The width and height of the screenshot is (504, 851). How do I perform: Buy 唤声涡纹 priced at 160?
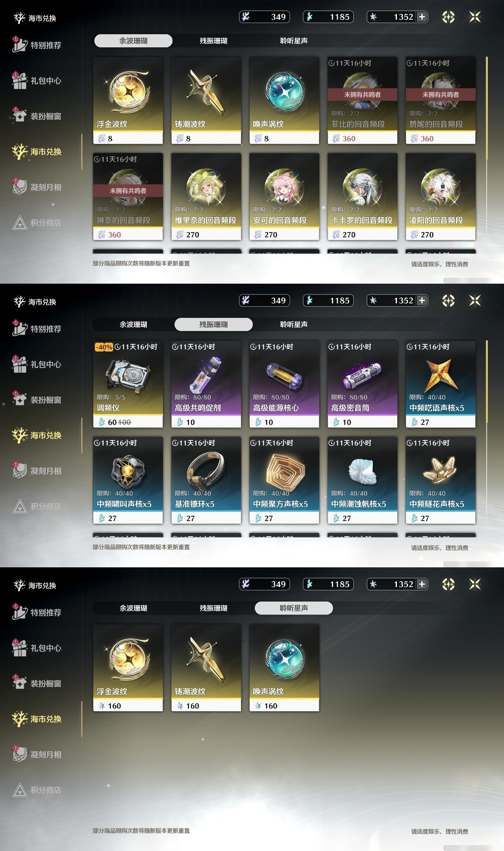(284, 668)
